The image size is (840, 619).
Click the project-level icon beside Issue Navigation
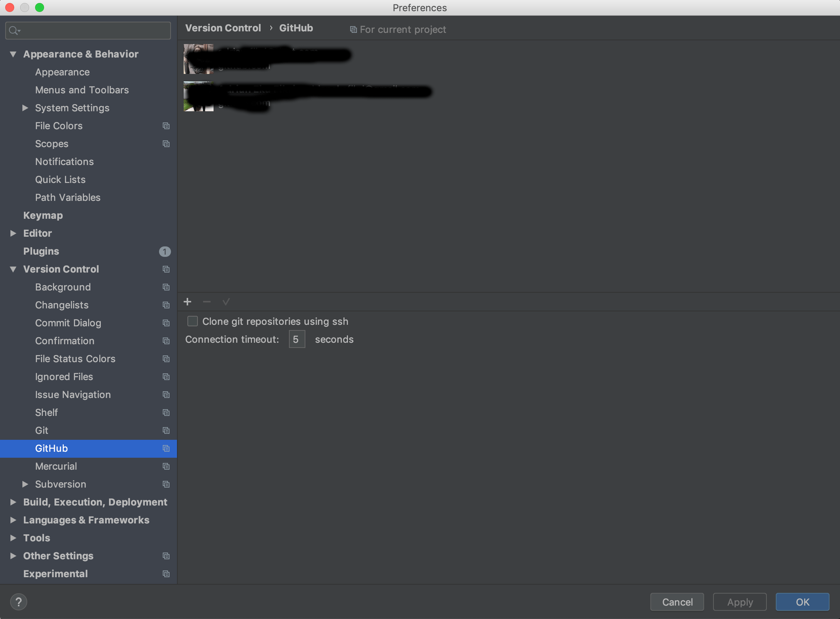pyautogui.click(x=166, y=395)
